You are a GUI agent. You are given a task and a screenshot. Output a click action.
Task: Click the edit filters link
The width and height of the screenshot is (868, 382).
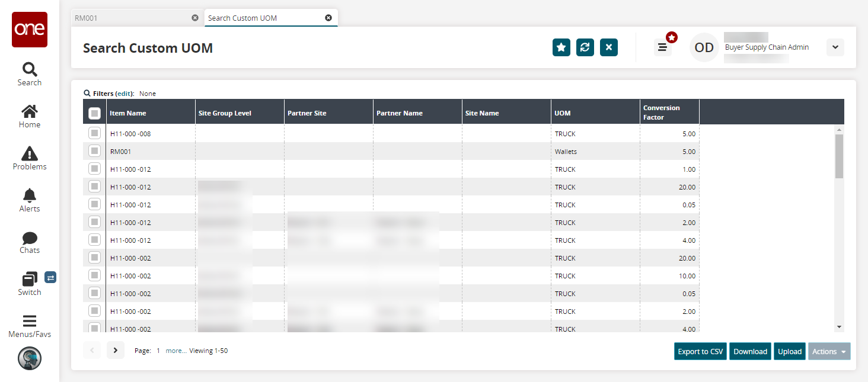124,94
